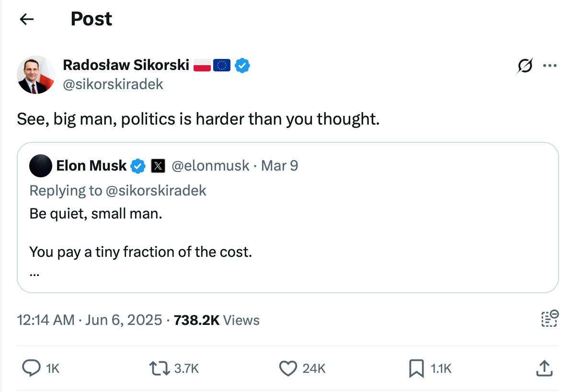Click the back arrow icon
The image size is (573, 392).
(x=27, y=19)
